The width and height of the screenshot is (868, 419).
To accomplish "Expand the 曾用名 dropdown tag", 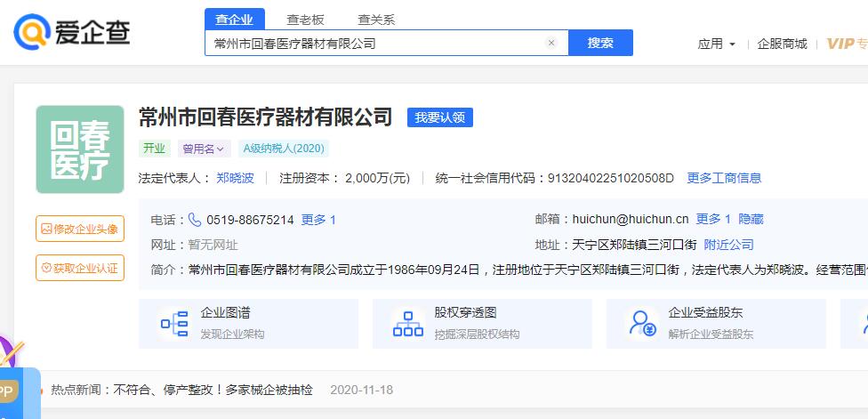I will pos(204,149).
